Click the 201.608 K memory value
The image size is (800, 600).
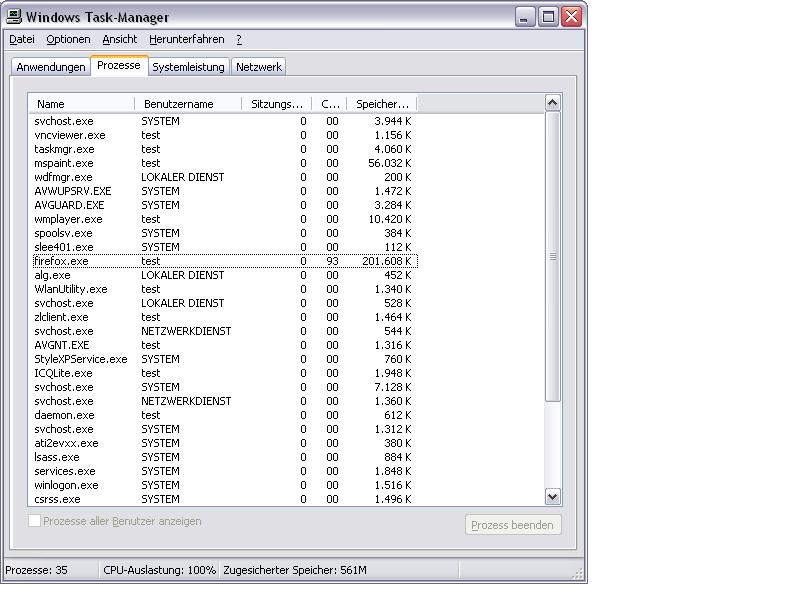(x=387, y=261)
